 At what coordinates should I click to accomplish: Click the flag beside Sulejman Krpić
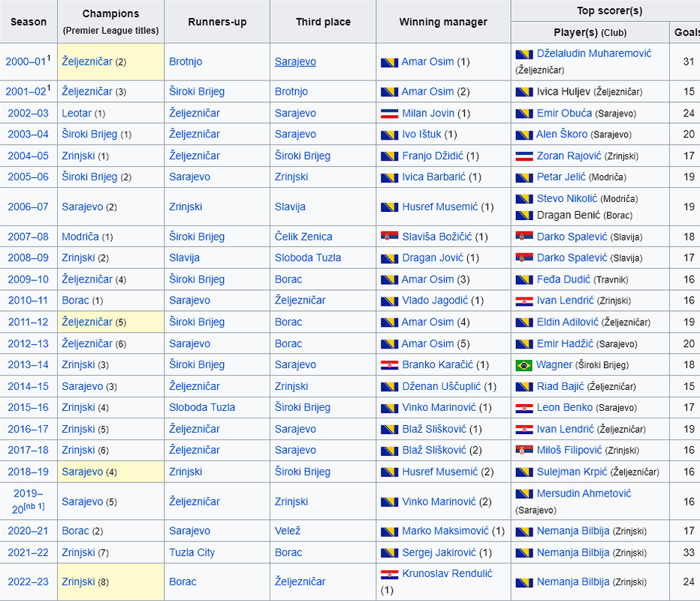point(524,473)
